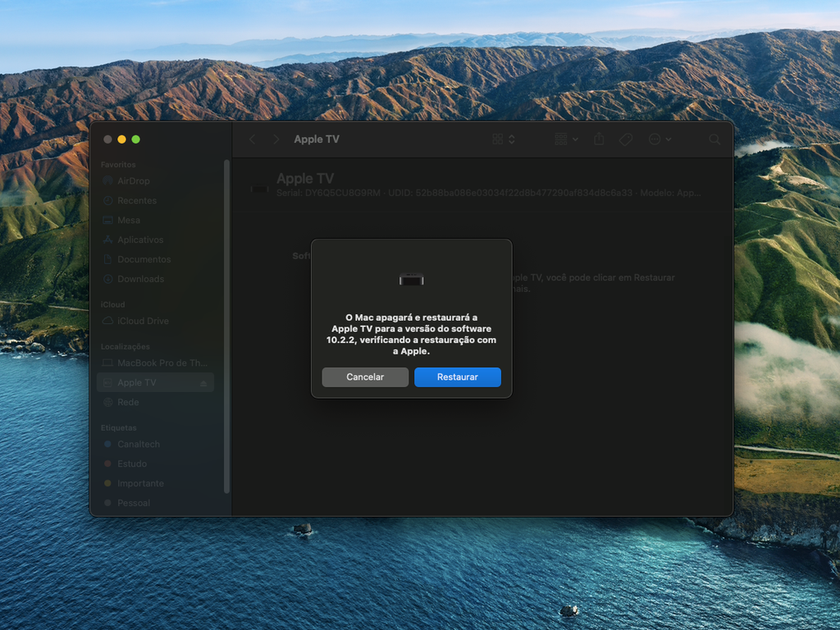Click the yellow minimize window button
Screen dimensions: 840x630
click(121, 139)
